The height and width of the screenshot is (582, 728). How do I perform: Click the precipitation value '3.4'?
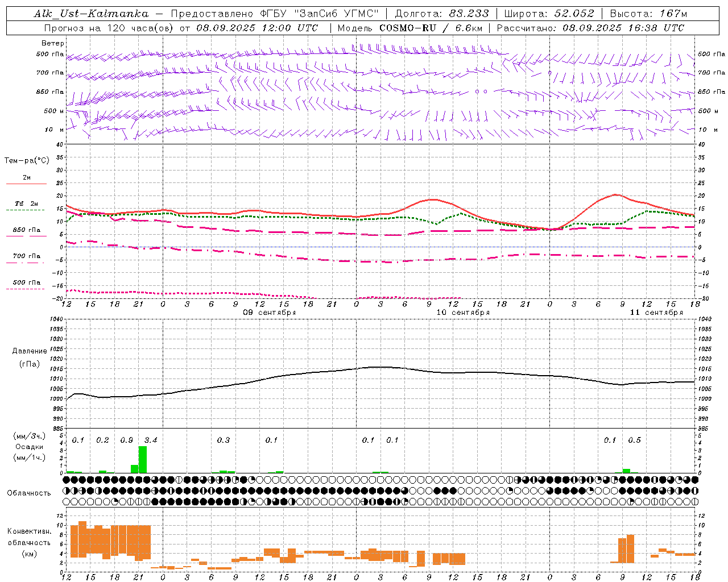pyautogui.click(x=151, y=440)
